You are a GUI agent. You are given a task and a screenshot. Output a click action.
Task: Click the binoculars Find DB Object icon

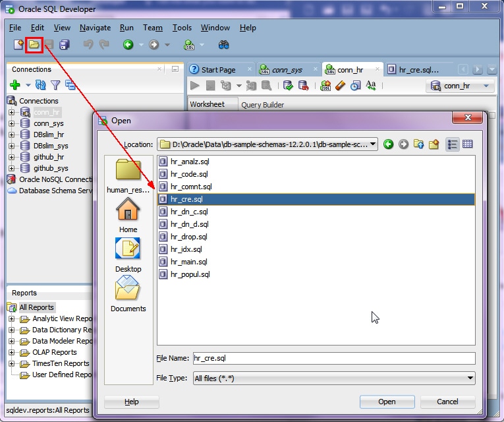point(224,45)
